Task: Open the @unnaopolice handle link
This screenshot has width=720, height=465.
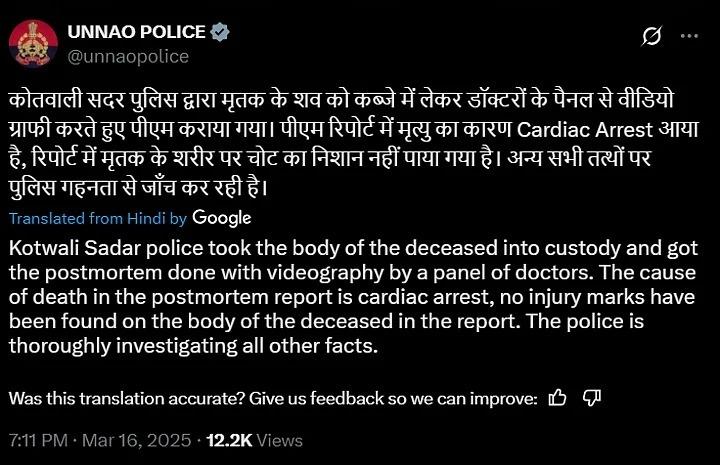Action: 127,56
